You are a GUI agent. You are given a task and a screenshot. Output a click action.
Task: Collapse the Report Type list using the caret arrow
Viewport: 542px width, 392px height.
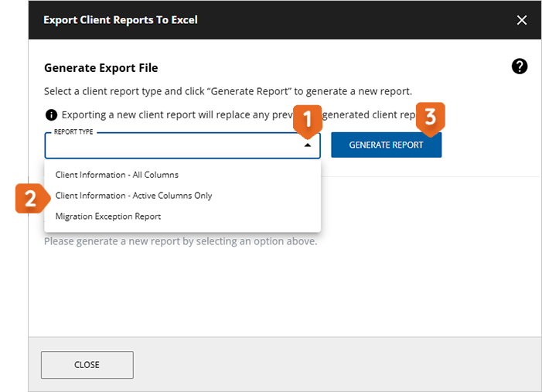[308, 145]
